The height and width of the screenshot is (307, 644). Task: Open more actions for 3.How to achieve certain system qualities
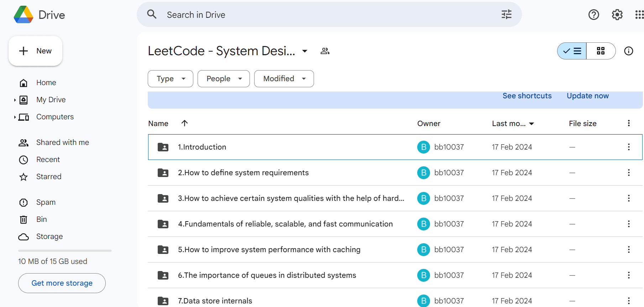tap(629, 198)
